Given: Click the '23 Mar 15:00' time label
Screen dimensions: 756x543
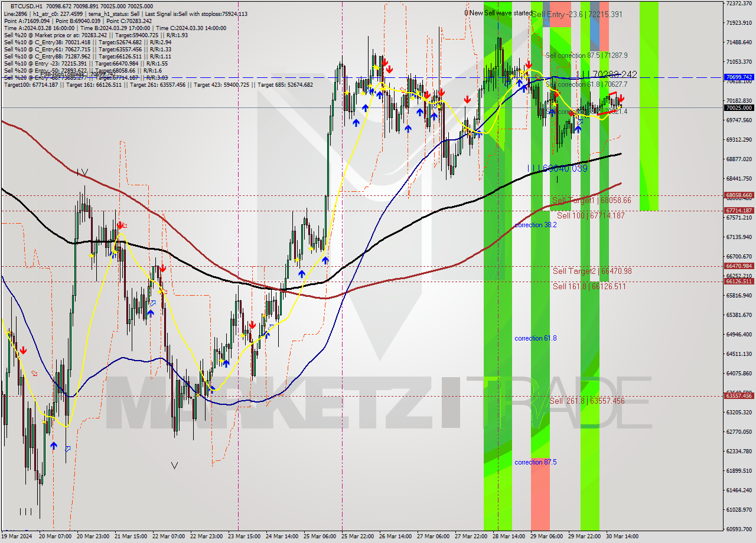Looking at the screenshot, I should (245, 537).
